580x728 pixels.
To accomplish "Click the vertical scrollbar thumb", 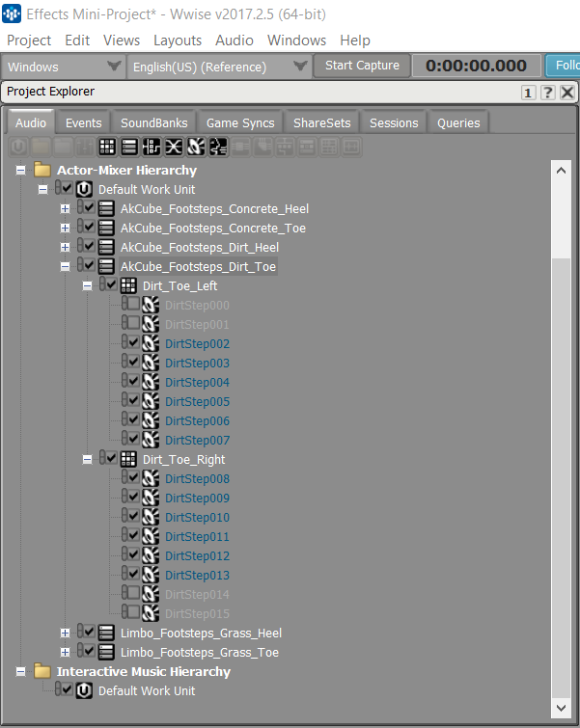I will tap(561, 477).
